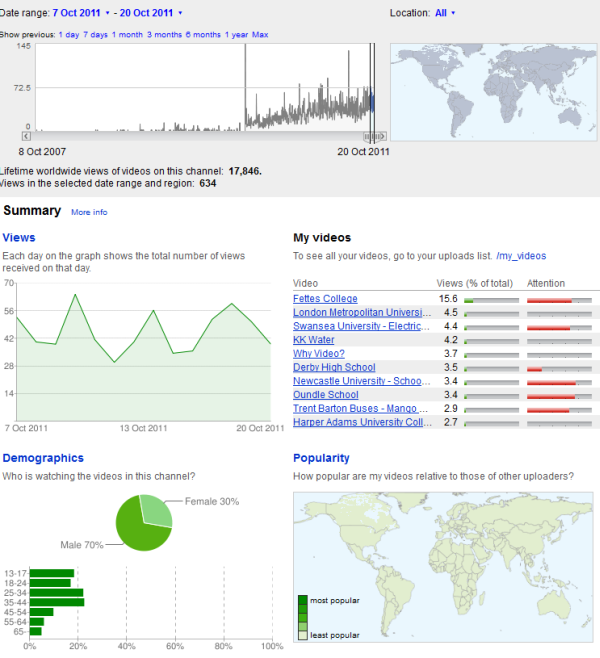
Task: Click the Video column header
Action: click(305, 284)
